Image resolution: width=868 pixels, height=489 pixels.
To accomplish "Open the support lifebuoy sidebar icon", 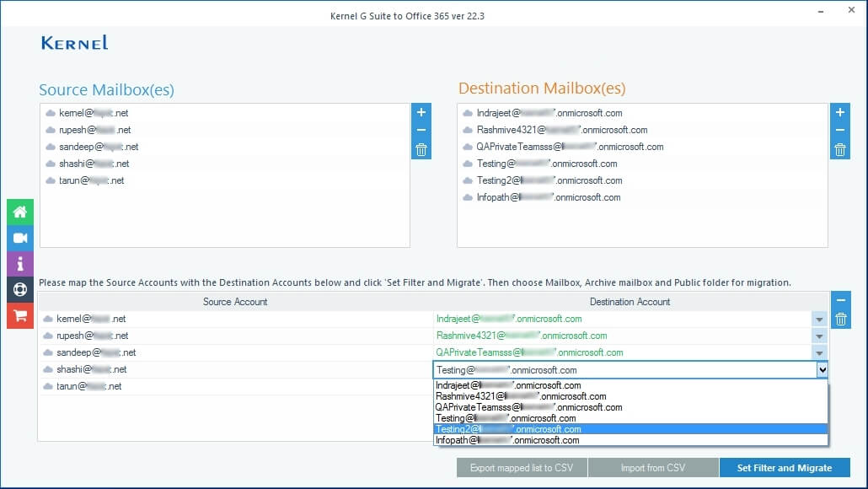I will tap(20, 290).
